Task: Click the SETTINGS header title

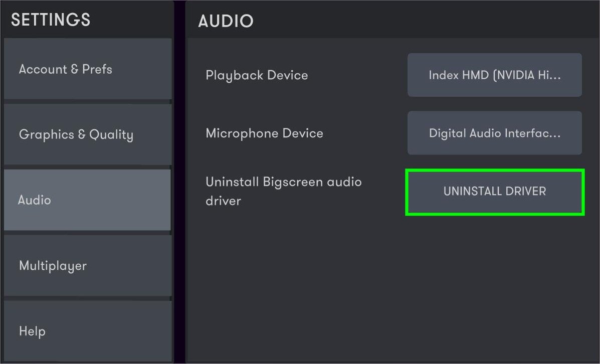Action: 51,20
